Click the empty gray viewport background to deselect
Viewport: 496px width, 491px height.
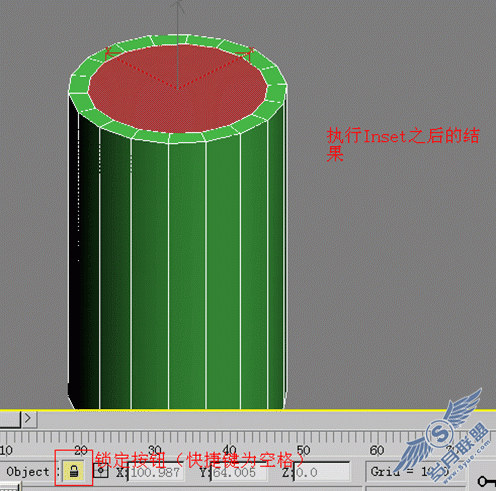click(383, 267)
